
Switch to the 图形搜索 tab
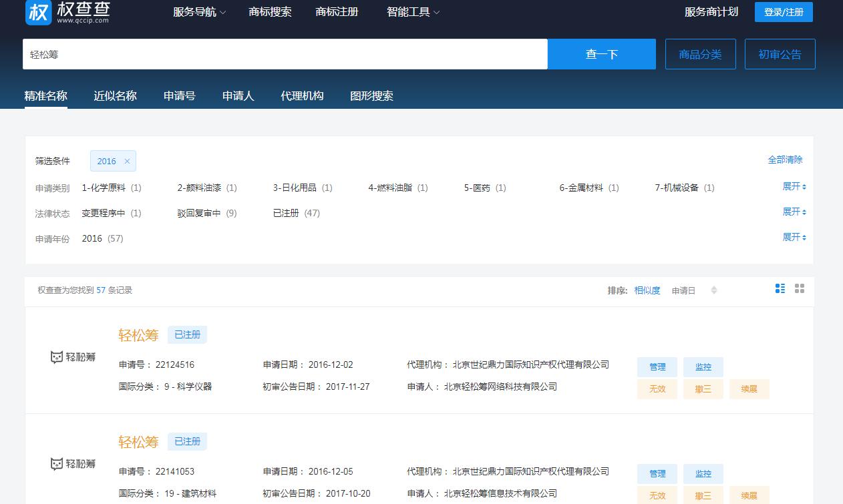(x=371, y=96)
